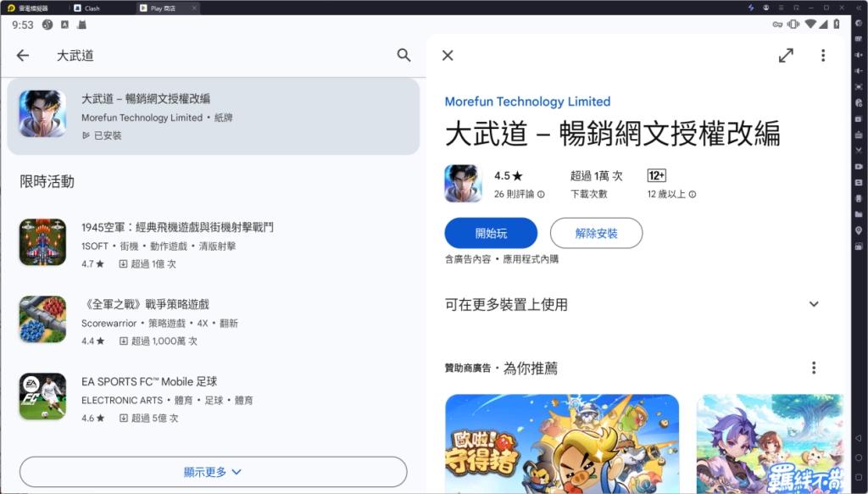Click the 12+ content rating badge
868x494 pixels.
click(657, 175)
